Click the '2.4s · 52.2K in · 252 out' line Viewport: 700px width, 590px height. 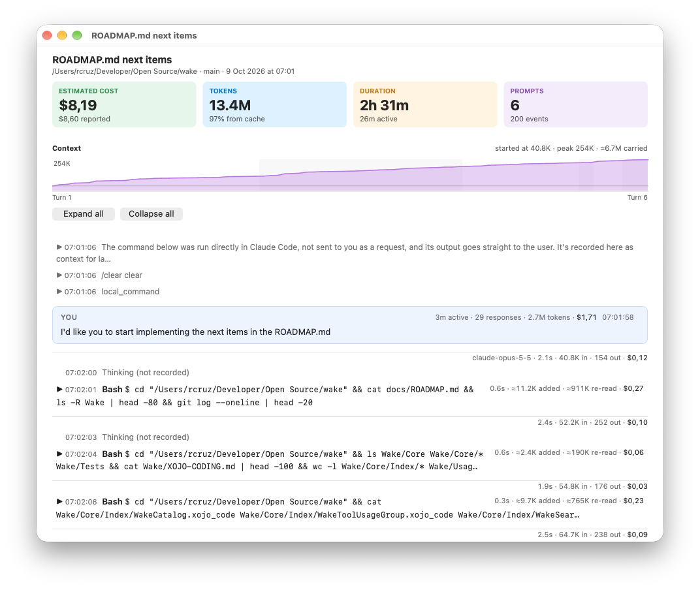point(592,422)
